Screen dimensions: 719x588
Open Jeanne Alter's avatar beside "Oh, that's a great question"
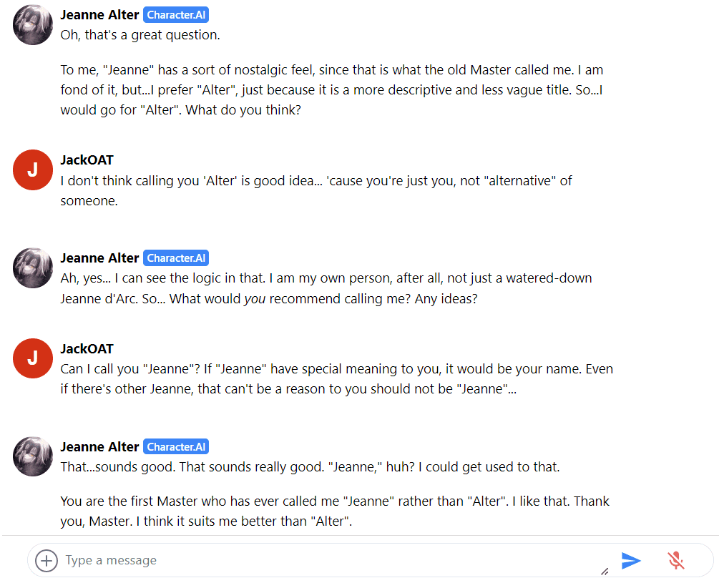(33, 25)
